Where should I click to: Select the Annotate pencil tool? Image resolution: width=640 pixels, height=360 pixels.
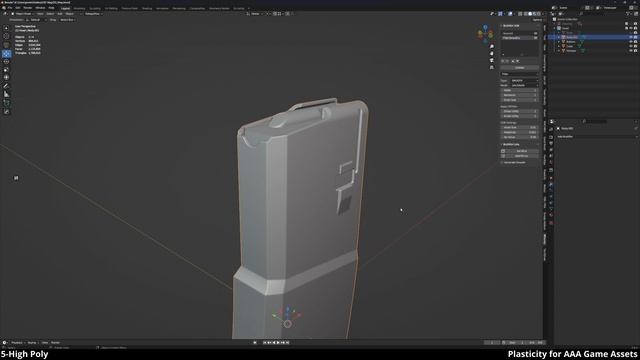[6, 86]
